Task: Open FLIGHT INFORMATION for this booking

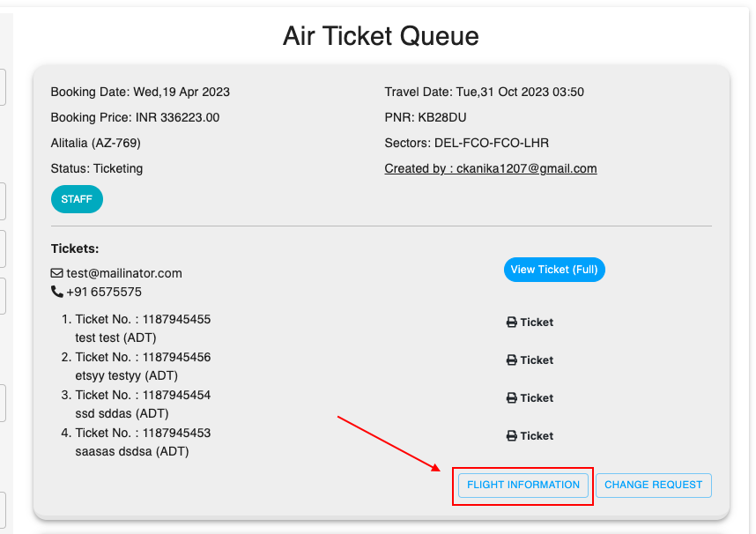Action: tap(523, 485)
